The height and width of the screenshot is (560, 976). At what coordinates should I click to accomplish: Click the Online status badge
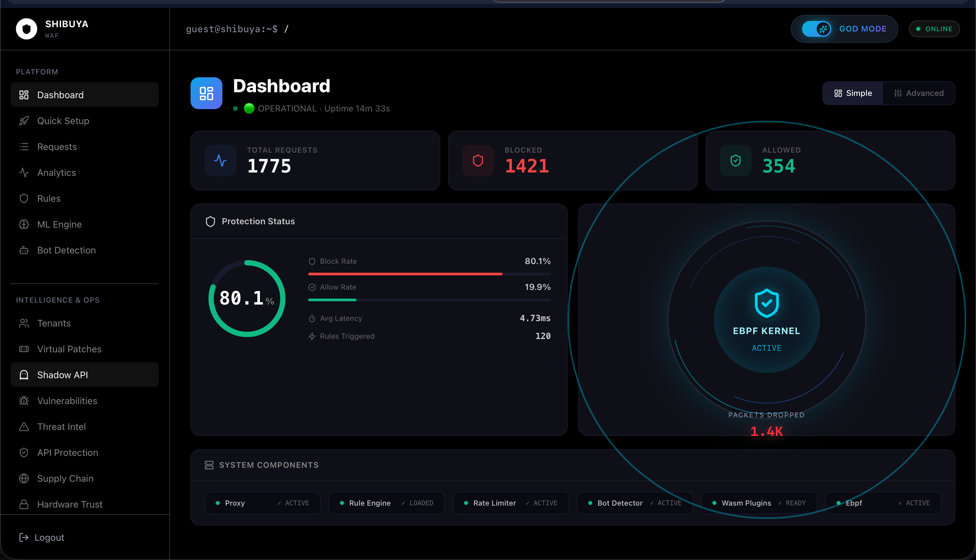[934, 29]
